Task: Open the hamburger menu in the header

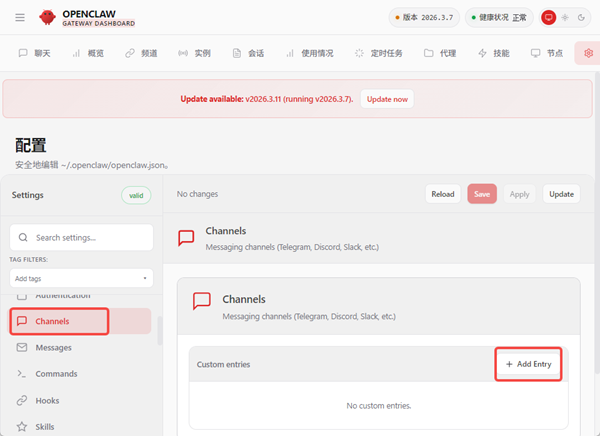Action: pyautogui.click(x=20, y=17)
